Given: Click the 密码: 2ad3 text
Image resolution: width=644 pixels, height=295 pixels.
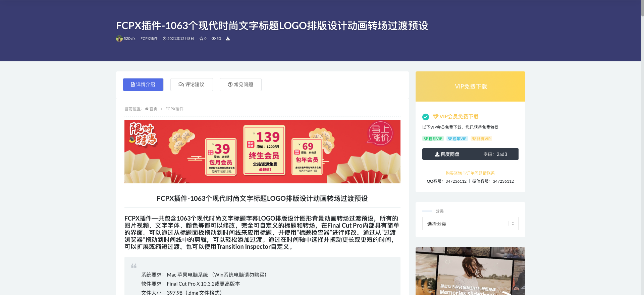Looking at the screenshot, I should pos(495,154).
